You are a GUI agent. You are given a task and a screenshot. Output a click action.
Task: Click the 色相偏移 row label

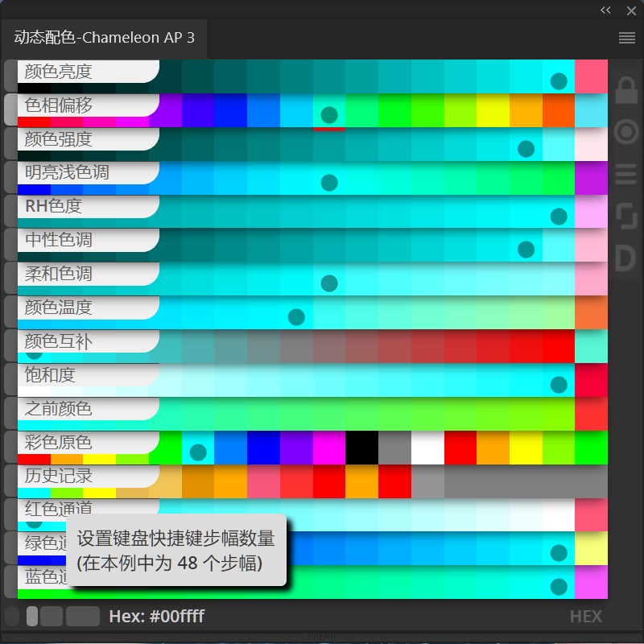point(58,105)
